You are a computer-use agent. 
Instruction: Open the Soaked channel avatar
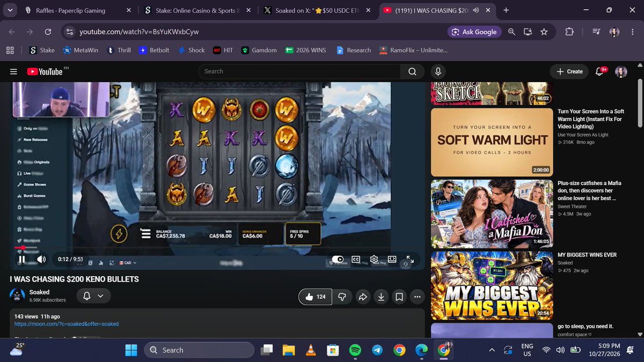(18, 296)
